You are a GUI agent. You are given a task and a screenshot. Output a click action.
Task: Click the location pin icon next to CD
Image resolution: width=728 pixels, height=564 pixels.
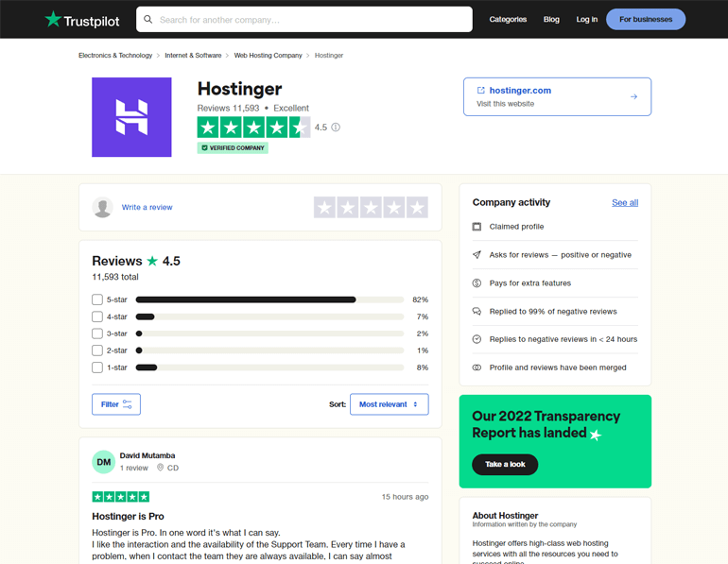[160, 468]
